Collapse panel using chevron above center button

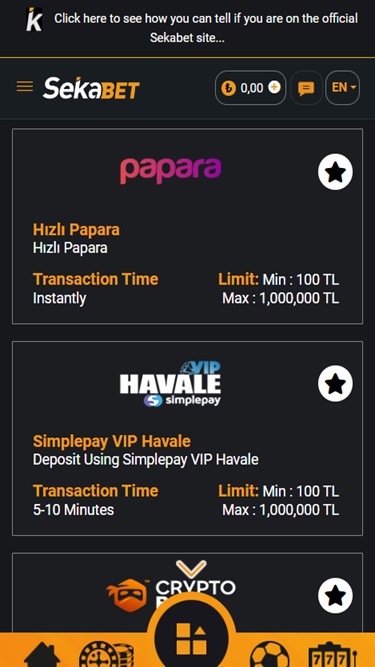click(191, 569)
